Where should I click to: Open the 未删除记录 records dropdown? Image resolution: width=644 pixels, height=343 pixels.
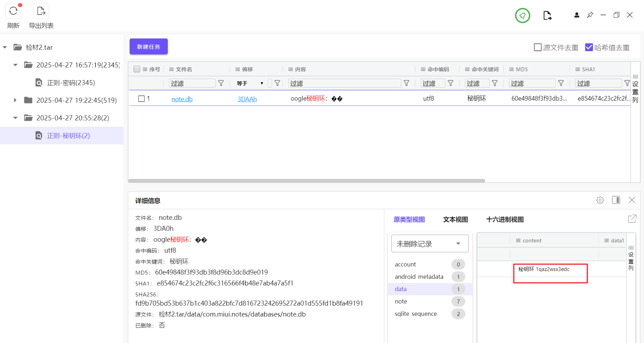pos(430,244)
